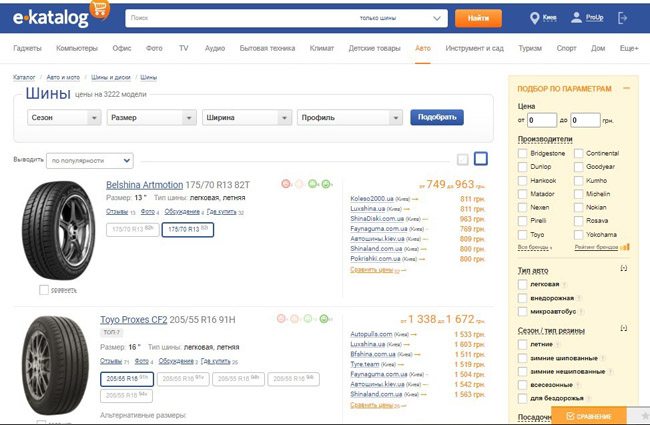Open Где купить link for Belshina
This screenshot has width=650, height=425.
coord(221,212)
